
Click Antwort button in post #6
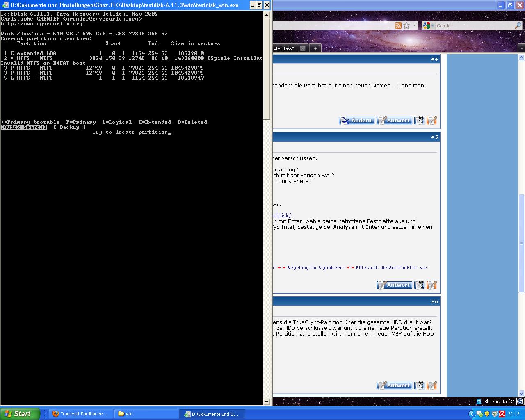tap(394, 386)
